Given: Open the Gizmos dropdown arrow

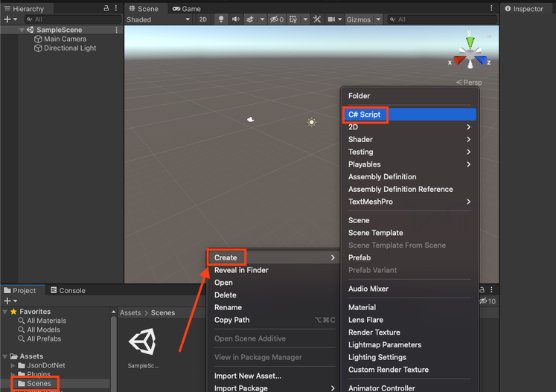Looking at the screenshot, I should [x=378, y=19].
